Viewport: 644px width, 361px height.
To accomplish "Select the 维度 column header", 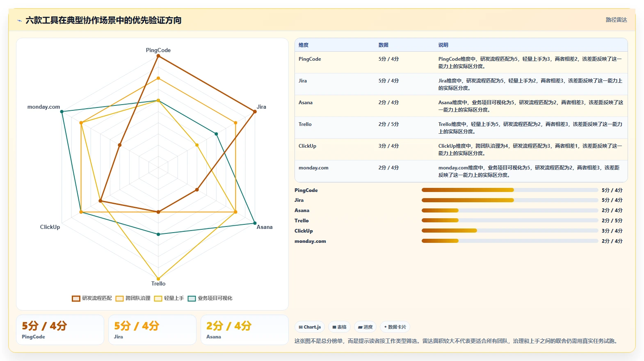I will [x=304, y=45].
